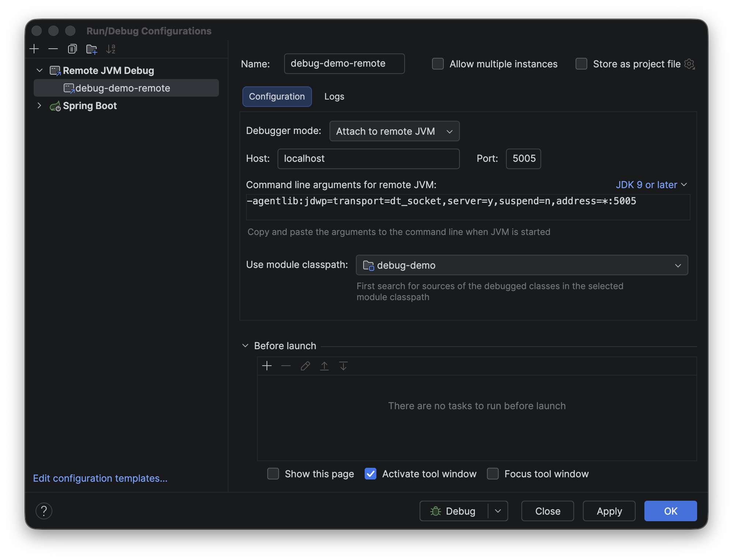The image size is (733, 560).
Task: Move Before launch task up
Action: [x=324, y=366]
